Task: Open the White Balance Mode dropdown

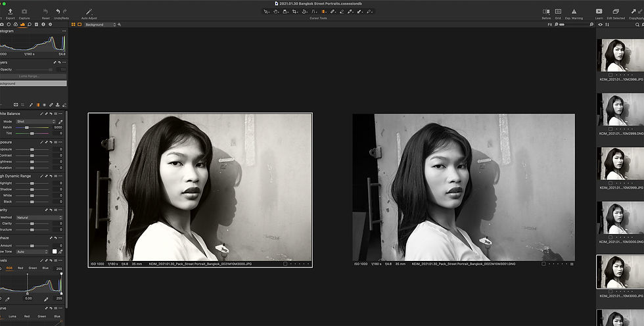Action: (35, 122)
